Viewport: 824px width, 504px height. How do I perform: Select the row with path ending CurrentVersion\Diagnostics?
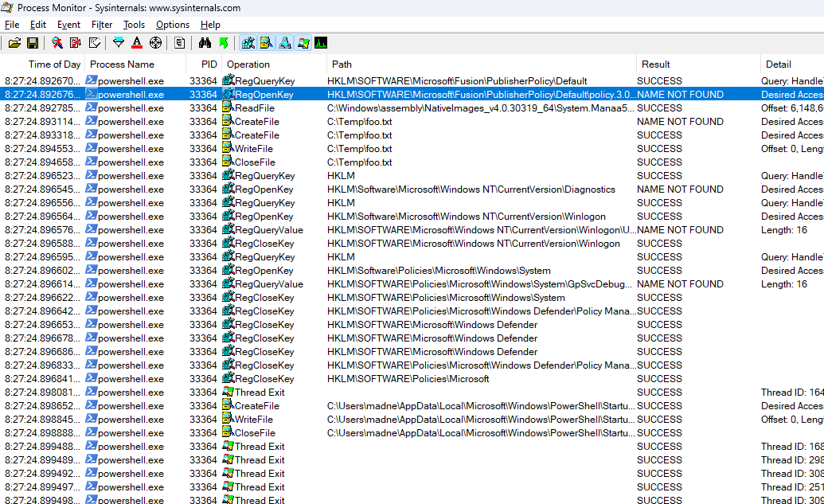(x=412, y=189)
